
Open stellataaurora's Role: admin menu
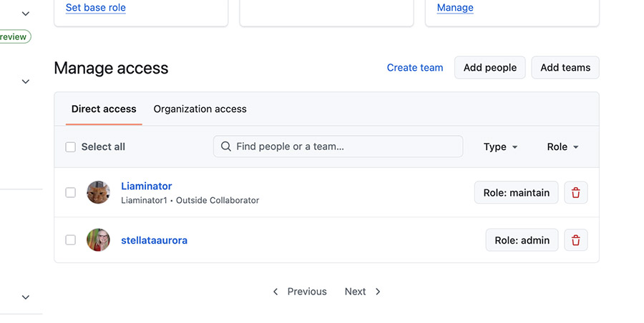[522, 240]
